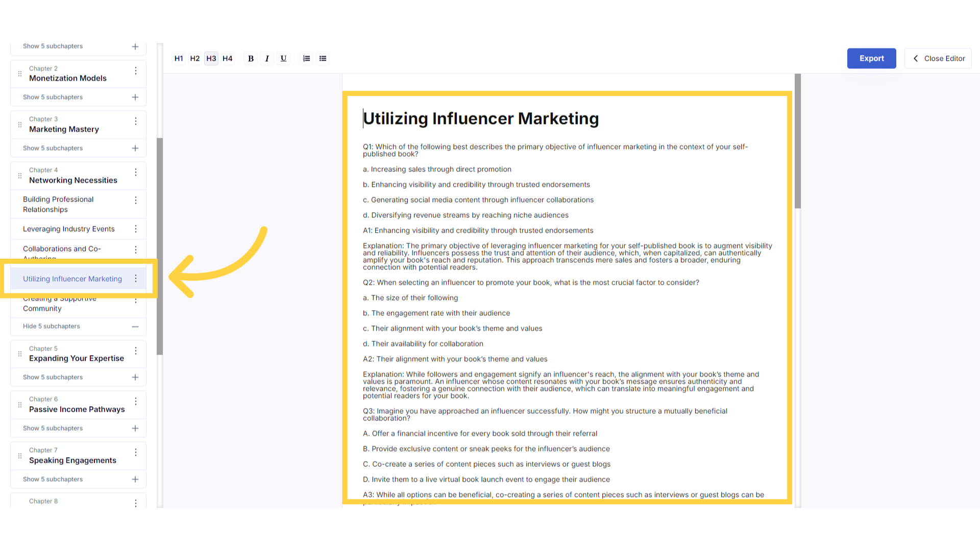This screenshot has height=551, width=980.
Task: Insert a bulleted list
Action: pos(323,58)
